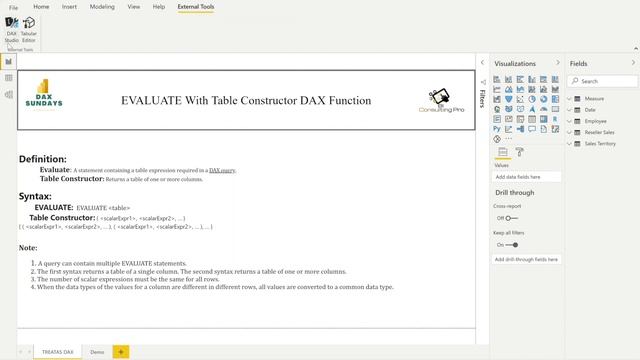This screenshot has height=360, width=640.
Task: Switch to the Demo page tab
Action: click(97, 352)
